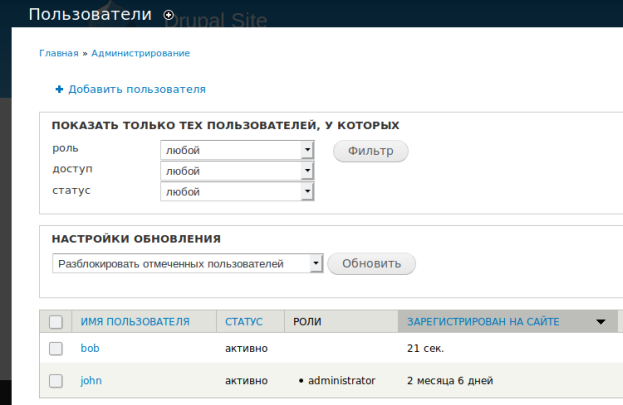Click активно status in john's row

246,381
